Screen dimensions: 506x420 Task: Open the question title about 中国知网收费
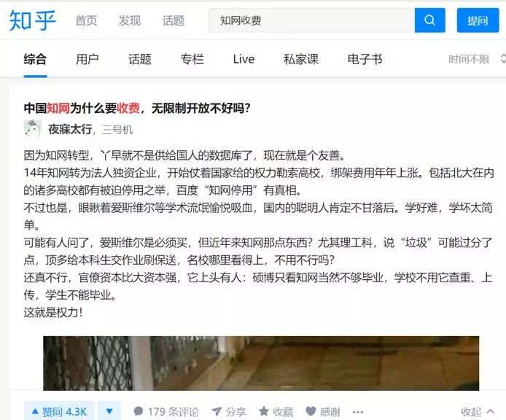[137, 108]
